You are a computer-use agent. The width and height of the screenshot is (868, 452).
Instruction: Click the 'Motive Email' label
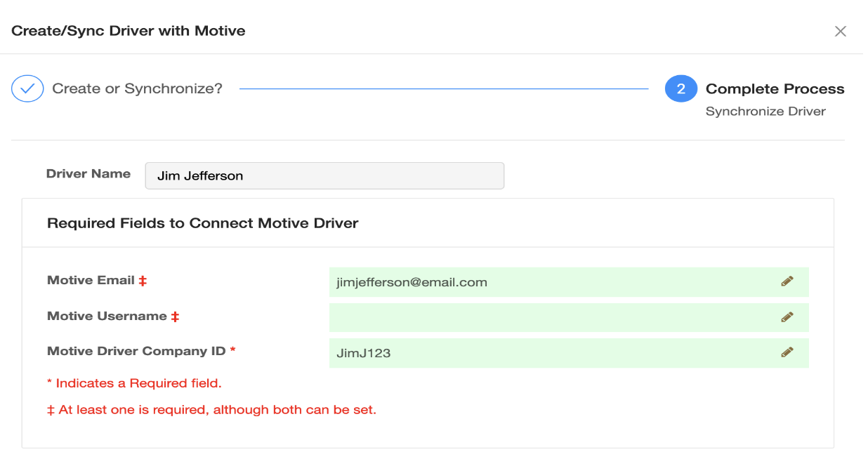pyautogui.click(x=91, y=281)
